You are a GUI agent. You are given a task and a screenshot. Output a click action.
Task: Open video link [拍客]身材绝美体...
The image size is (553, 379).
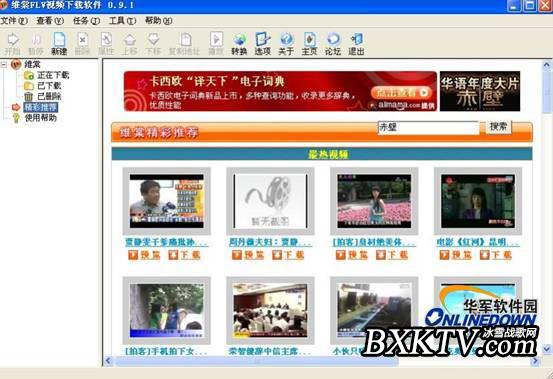pyautogui.click(x=374, y=242)
